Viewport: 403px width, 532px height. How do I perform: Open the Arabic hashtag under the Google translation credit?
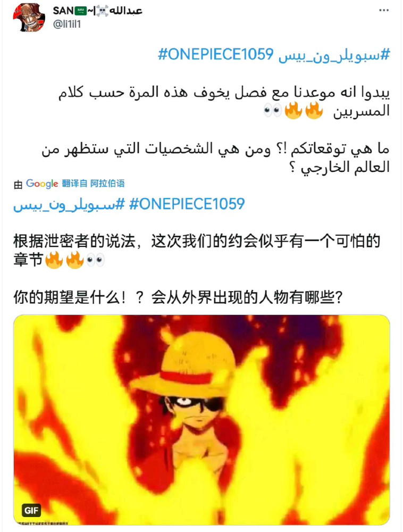69,205
